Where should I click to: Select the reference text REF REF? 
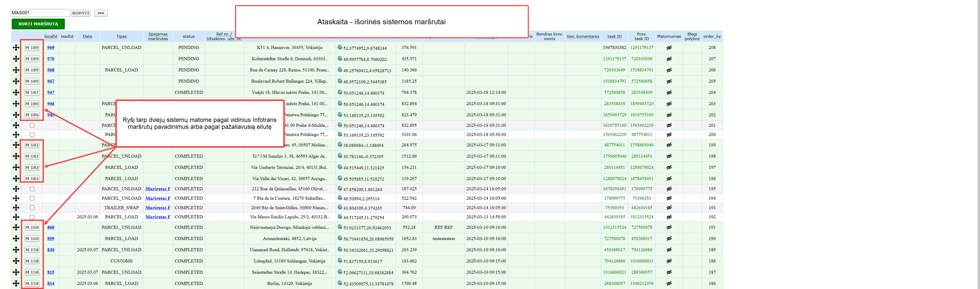pos(443,227)
